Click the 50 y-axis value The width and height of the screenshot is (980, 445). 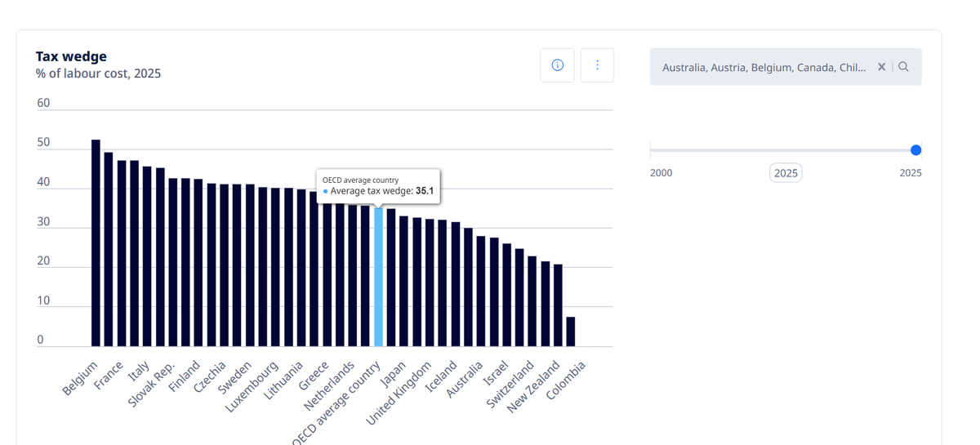click(43, 142)
